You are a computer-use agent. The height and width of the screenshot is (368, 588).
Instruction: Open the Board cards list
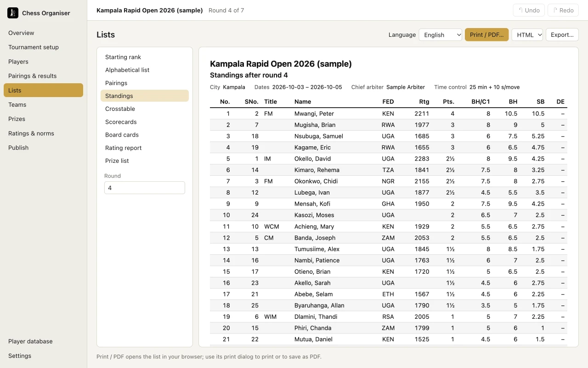click(x=145, y=135)
